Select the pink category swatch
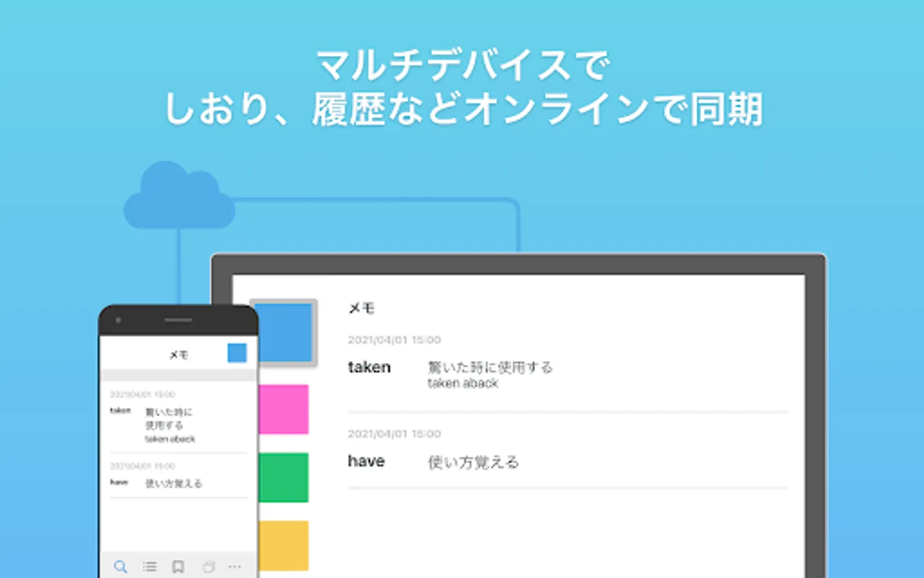924x578 pixels. 284,410
